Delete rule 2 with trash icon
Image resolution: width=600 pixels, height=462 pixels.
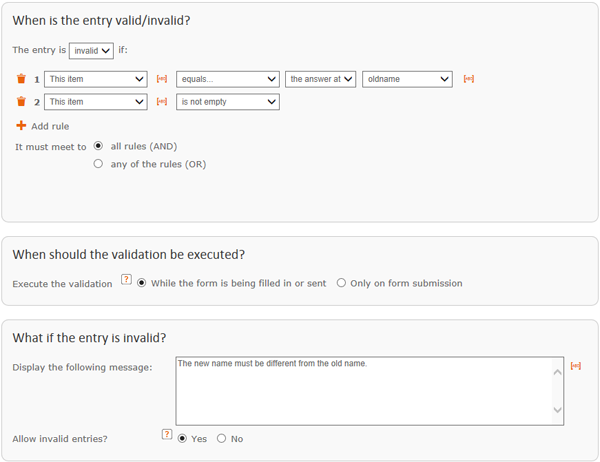21,101
